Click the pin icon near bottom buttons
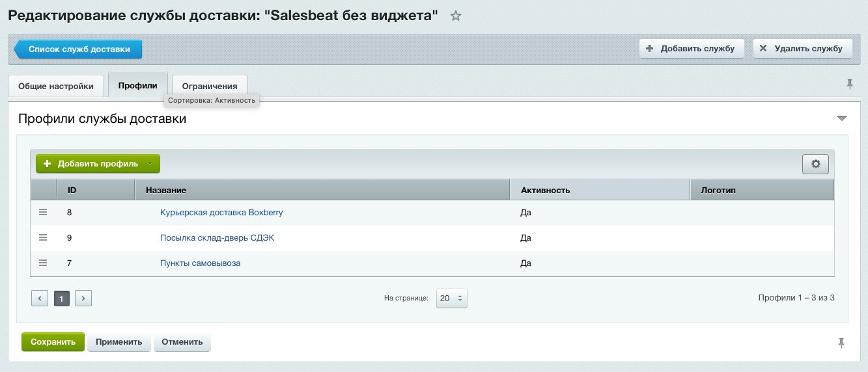Screen dimensions: 868x372 [x=841, y=342]
